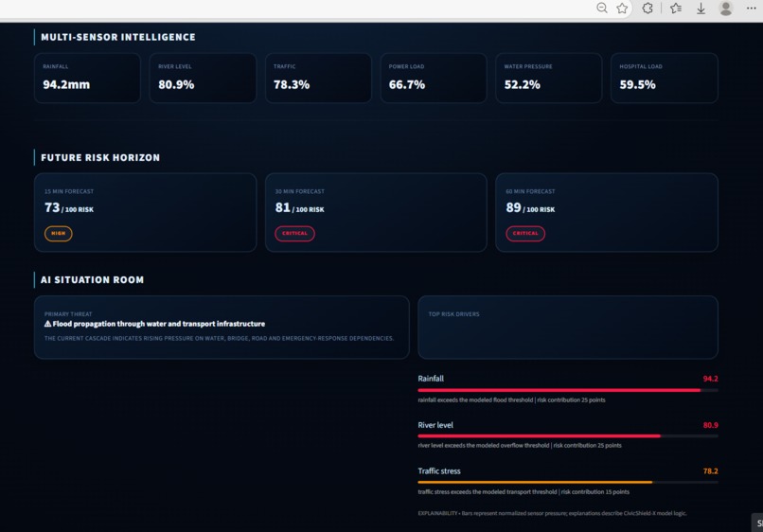Open the browser three-dot settings menu
Viewport: 763px width, 532px height.
(752, 9)
